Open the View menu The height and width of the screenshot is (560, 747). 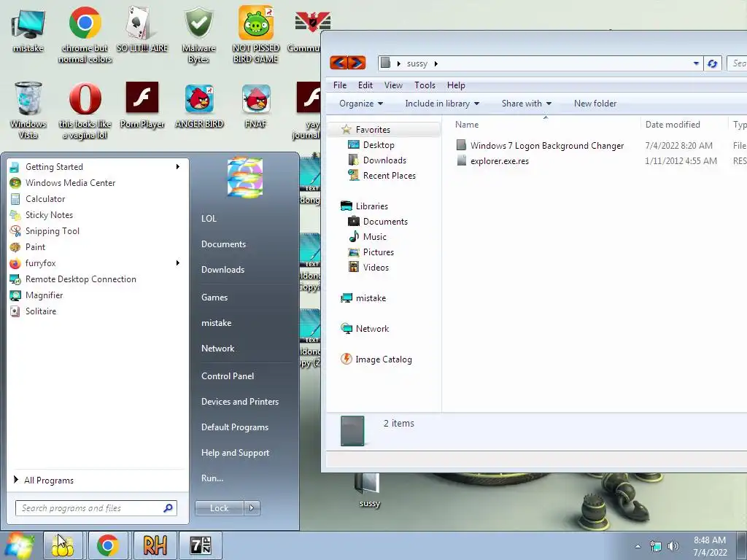click(x=393, y=85)
